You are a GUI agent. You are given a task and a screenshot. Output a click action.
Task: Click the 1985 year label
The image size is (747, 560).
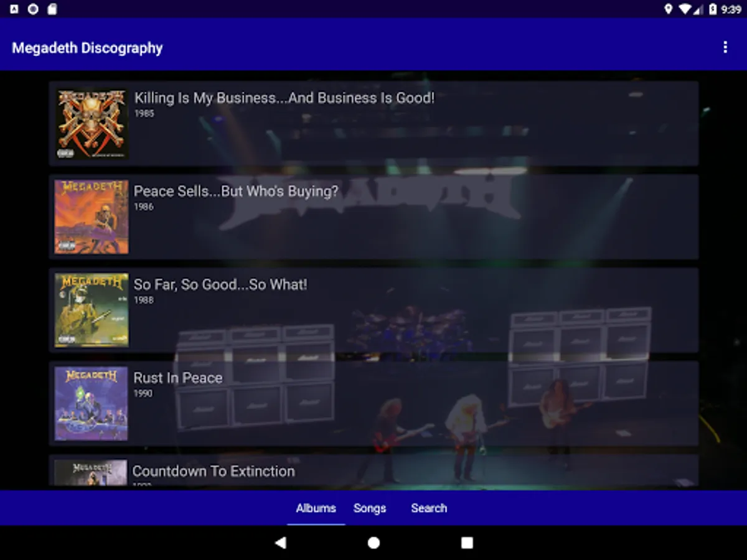pyautogui.click(x=144, y=114)
